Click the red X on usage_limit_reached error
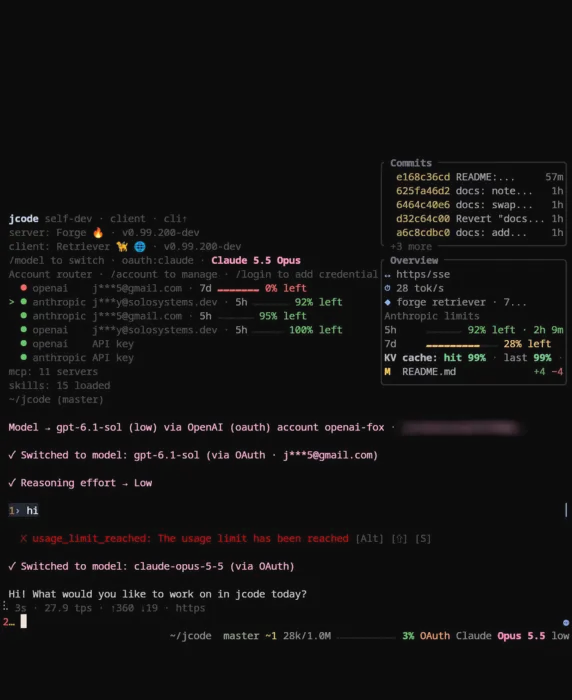 click(x=23, y=538)
